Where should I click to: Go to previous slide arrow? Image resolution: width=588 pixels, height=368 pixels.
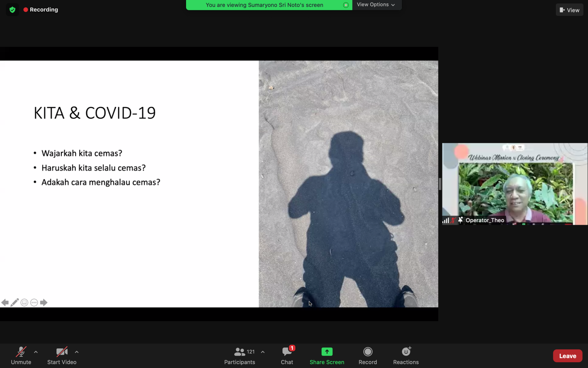[5, 302]
